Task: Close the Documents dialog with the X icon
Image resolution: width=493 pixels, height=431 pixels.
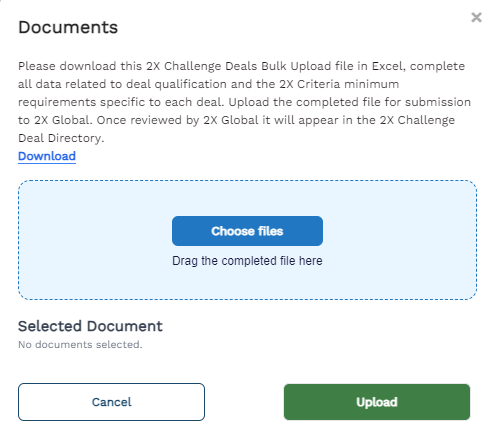Action: [476, 17]
